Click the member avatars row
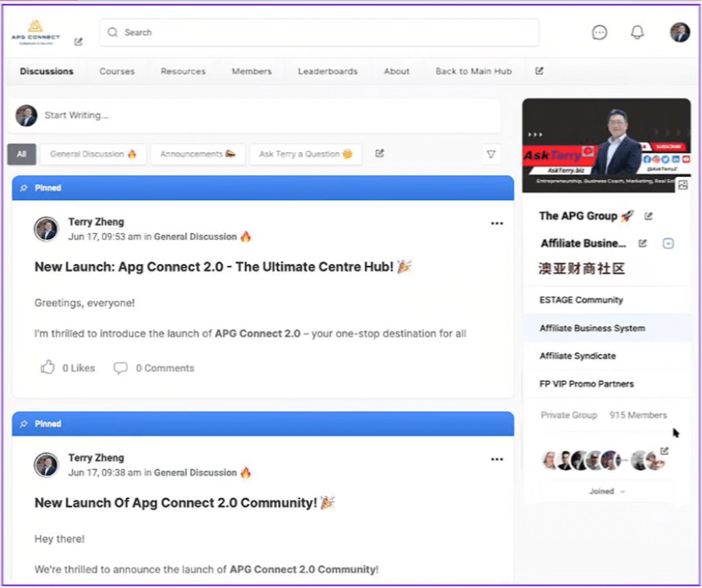This screenshot has width=702, height=588. 605,460
